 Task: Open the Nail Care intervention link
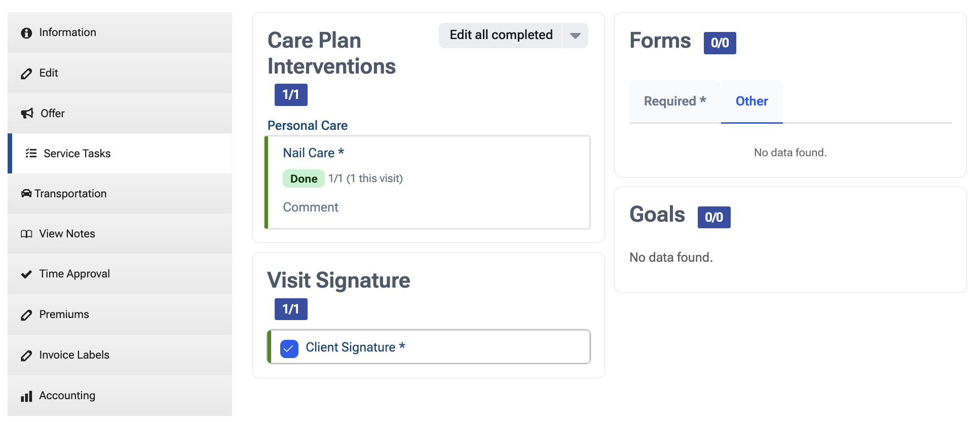[314, 153]
